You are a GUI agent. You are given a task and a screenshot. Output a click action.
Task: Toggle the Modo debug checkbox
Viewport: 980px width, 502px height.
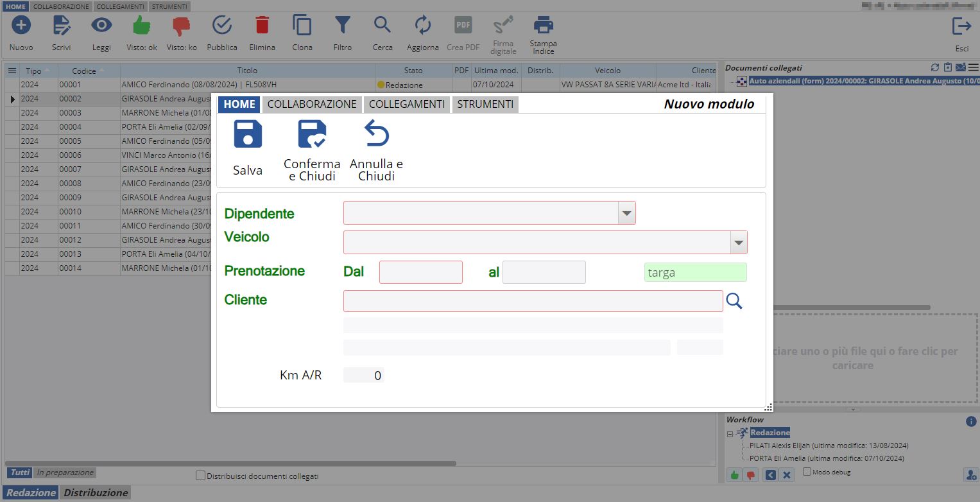(807, 472)
